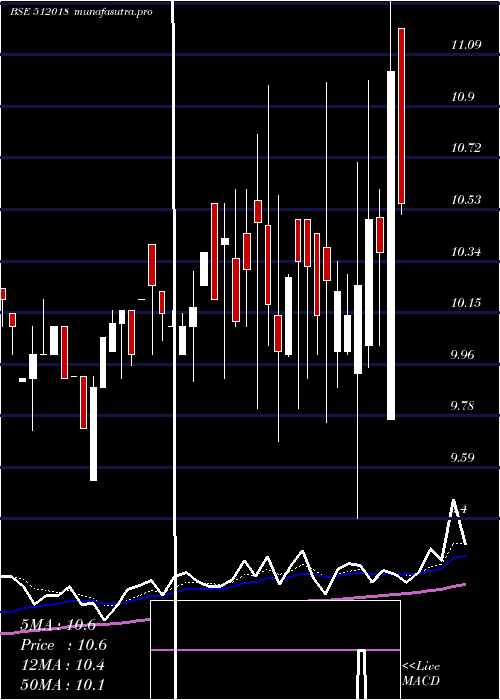This screenshot has height=700, width=500.
Task: Click the tall red last candlestick
Action: point(401,116)
